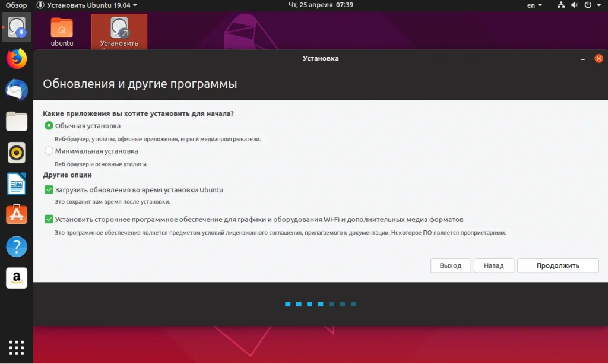The height and width of the screenshot is (364, 608).
Task: Open the volume icon in top bar
Action: click(x=574, y=5)
